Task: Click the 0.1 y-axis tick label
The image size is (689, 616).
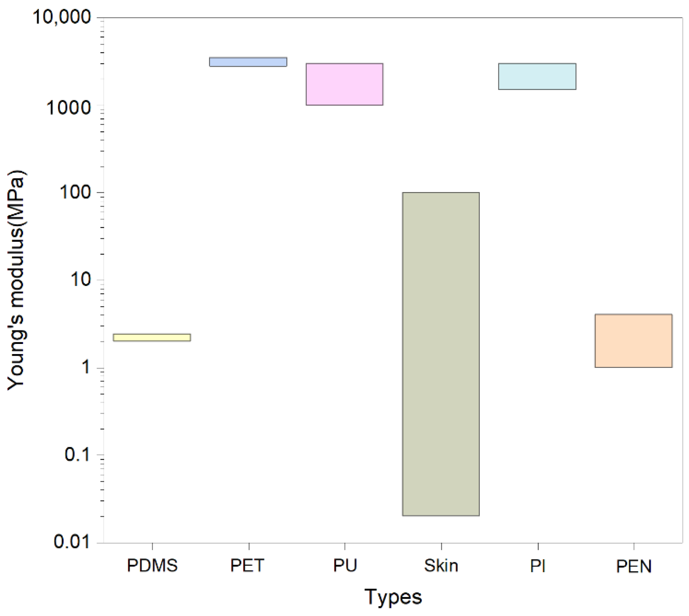Action: tap(78, 454)
